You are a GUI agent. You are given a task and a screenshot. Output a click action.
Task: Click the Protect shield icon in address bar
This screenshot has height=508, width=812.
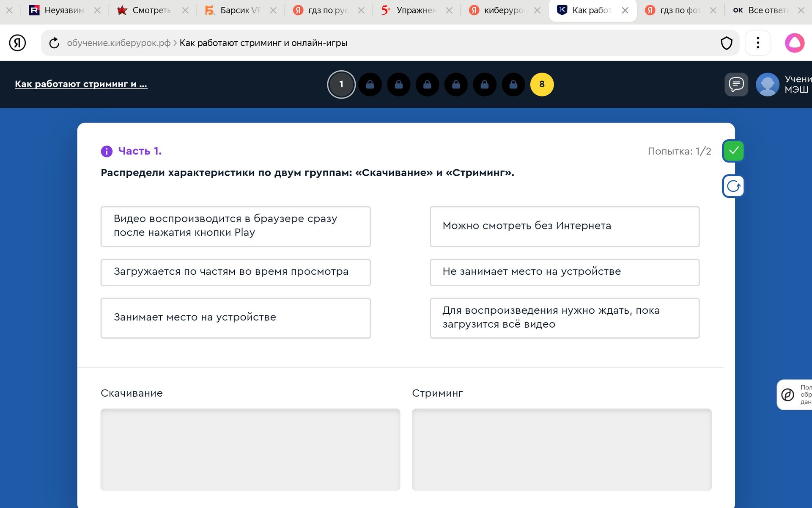pyautogui.click(x=726, y=43)
